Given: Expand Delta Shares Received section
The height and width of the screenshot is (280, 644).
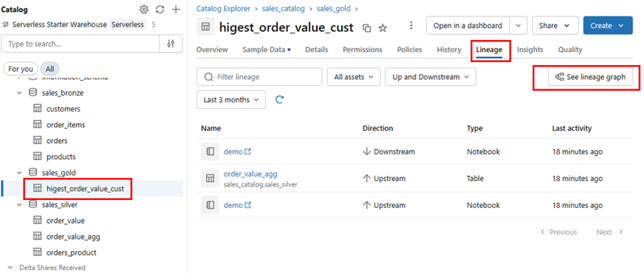Looking at the screenshot, I should coord(10,268).
